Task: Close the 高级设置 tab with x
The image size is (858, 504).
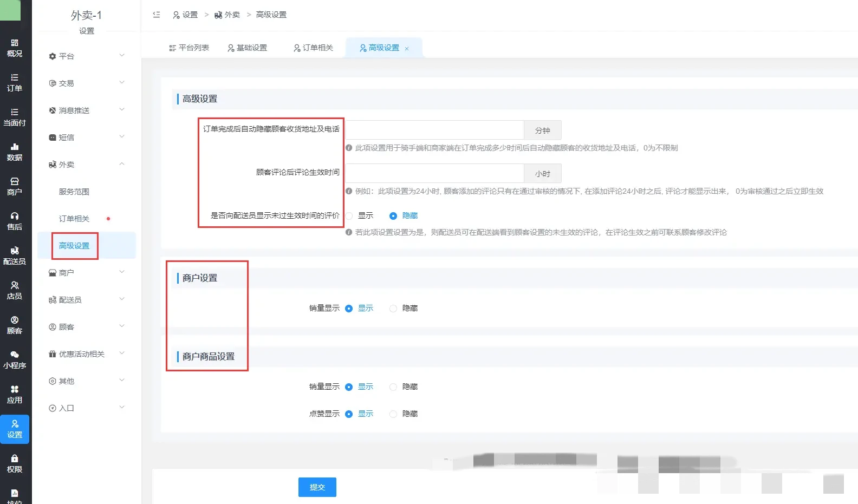Action: 407,49
